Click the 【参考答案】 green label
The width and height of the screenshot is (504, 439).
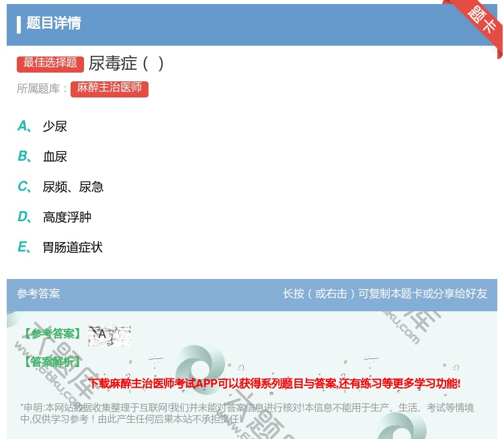tap(52, 334)
